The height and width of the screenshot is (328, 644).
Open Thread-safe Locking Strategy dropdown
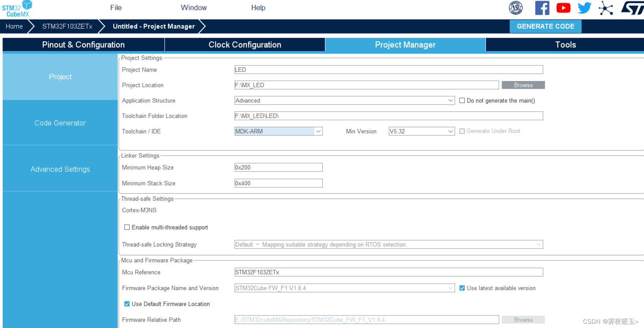389,245
